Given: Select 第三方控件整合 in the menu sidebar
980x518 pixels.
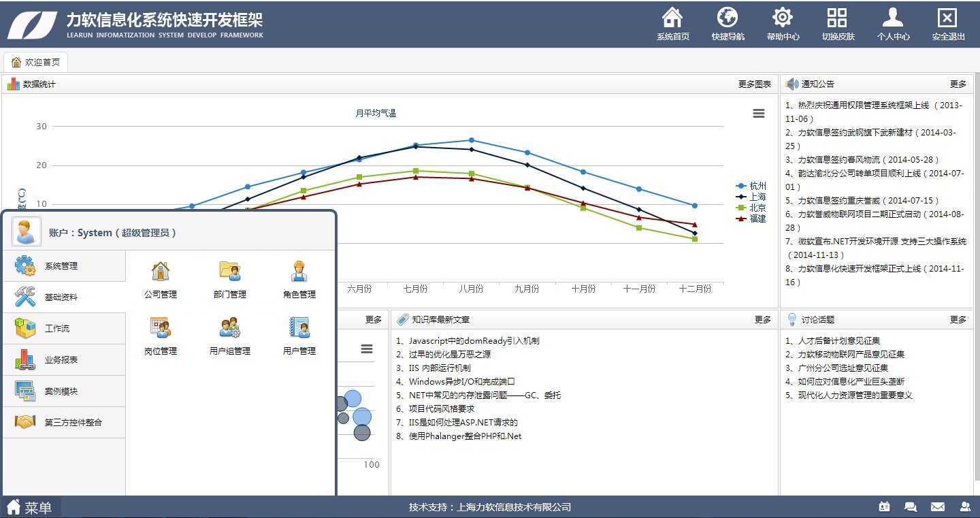Looking at the screenshot, I should pyautogui.click(x=64, y=423).
